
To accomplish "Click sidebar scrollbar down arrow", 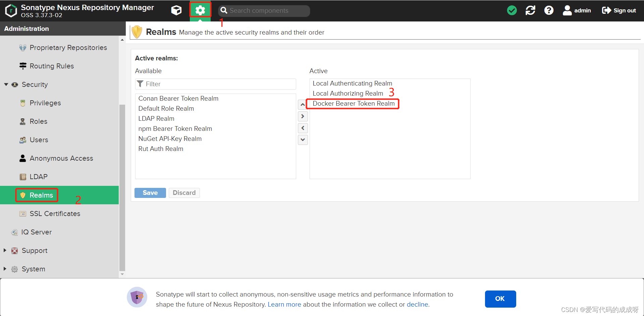I will [x=122, y=274].
